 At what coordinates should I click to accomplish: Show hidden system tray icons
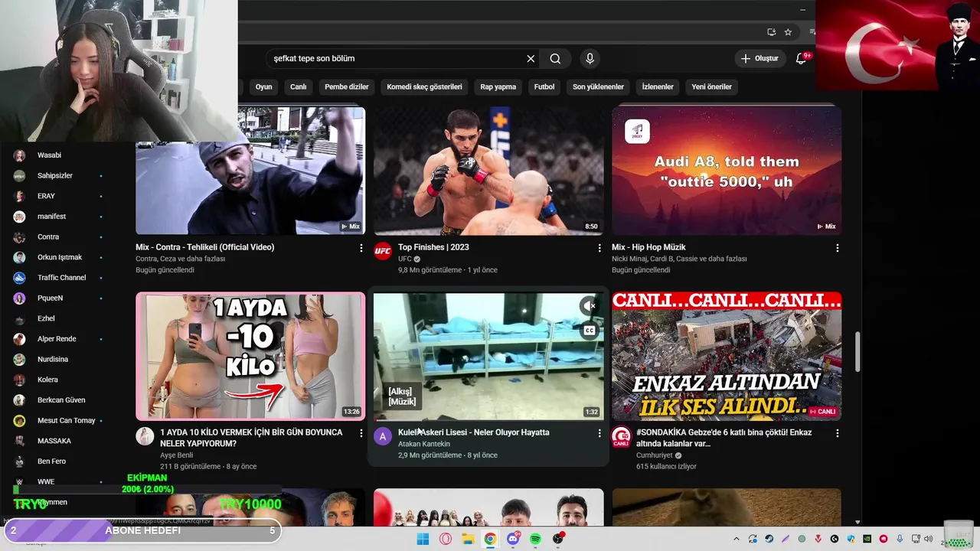point(737,539)
